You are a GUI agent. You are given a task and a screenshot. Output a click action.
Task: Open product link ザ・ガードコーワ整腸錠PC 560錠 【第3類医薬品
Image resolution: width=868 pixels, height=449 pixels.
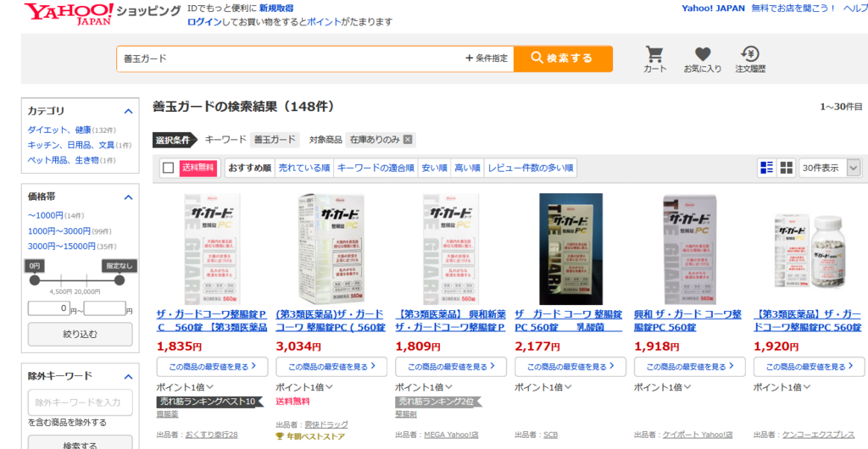coord(212,321)
